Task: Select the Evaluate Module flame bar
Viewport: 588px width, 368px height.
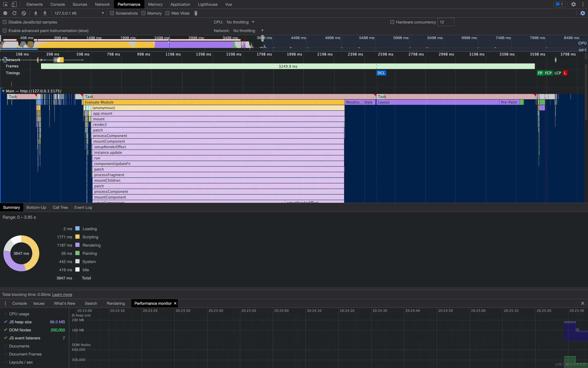Action: 214,102
